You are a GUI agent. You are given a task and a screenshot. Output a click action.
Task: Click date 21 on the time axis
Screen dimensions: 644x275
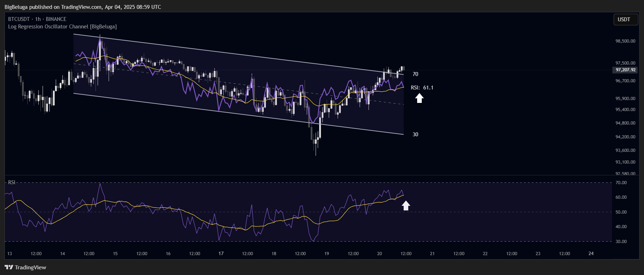[x=432, y=254]
